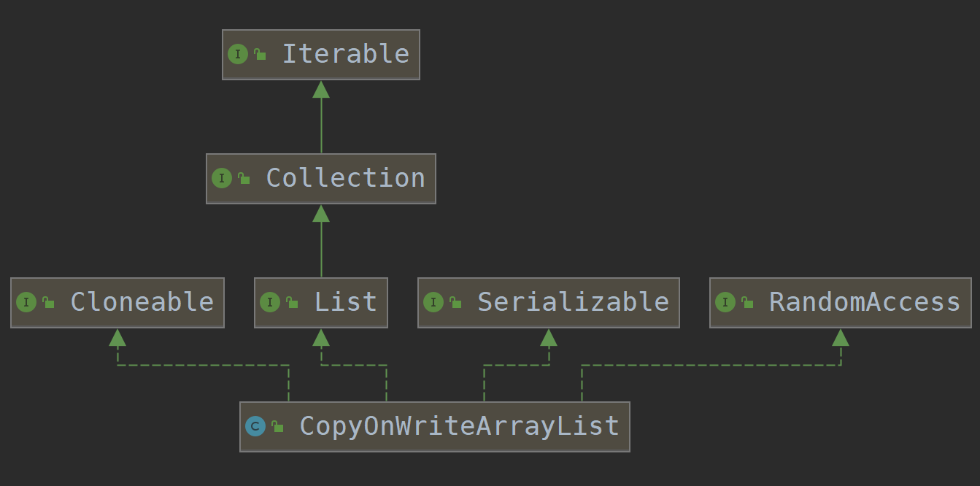Image resolution: width=980 pixels, height=486 pixels.
Task: Click the dashed arrowhead pointing into Serializable
Action: coord(549,337)
